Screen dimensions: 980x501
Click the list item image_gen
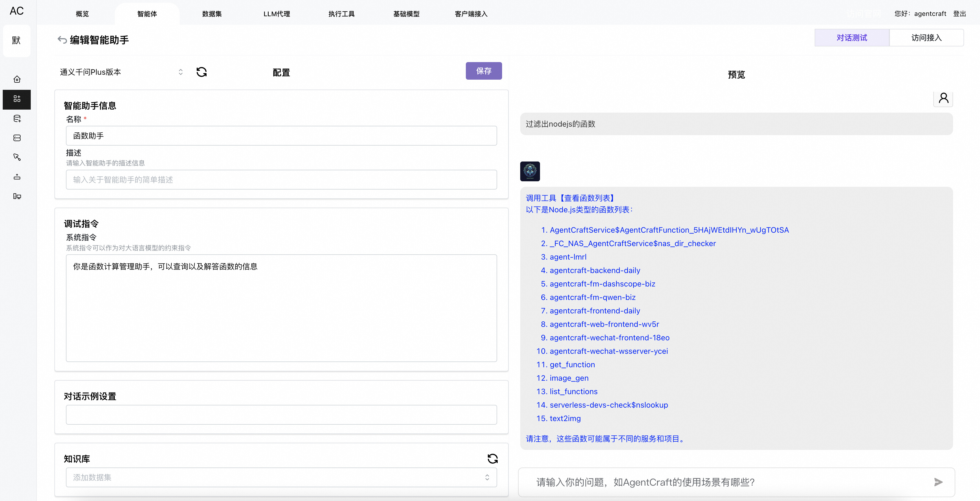pyautogui.click(x=569, y=378)
